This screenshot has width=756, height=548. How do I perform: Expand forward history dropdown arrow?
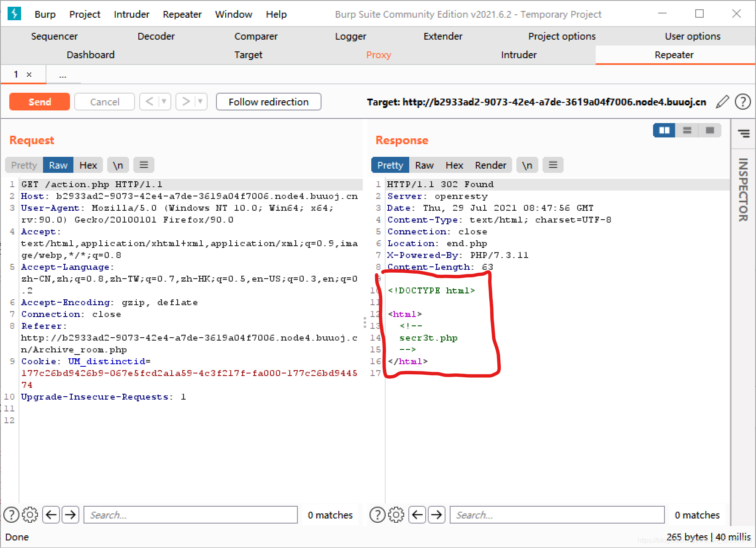tap(200, 102)
